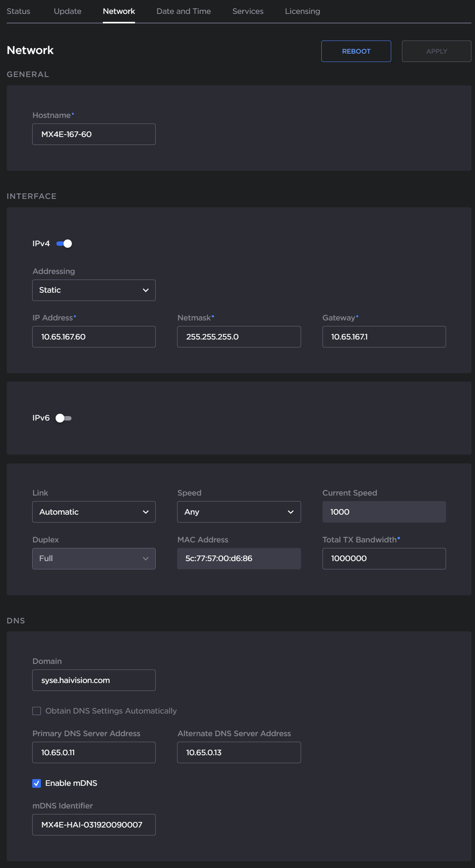Go to Date and Time tab
Viewport: 475px width, 868px height.
pyautogui.click(x=183, y=11)
